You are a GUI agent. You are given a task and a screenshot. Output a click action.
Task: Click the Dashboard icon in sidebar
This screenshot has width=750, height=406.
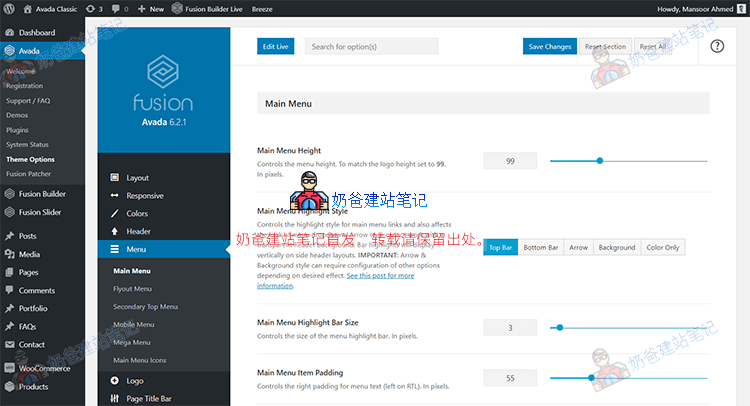click(9, 33)
